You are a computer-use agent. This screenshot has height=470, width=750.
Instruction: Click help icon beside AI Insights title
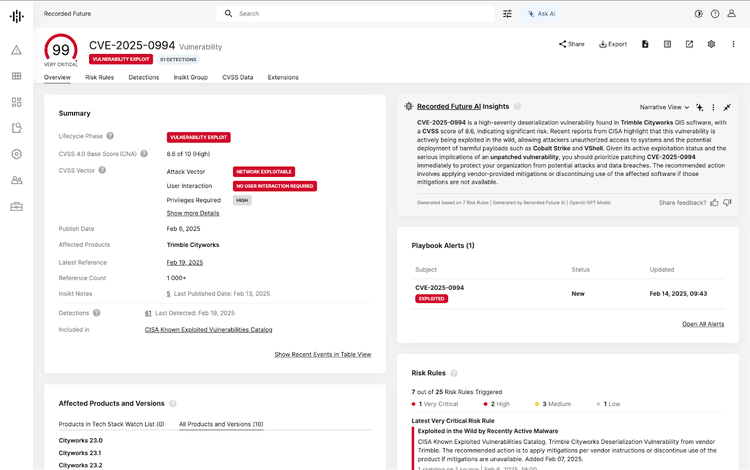pos(517,107)
